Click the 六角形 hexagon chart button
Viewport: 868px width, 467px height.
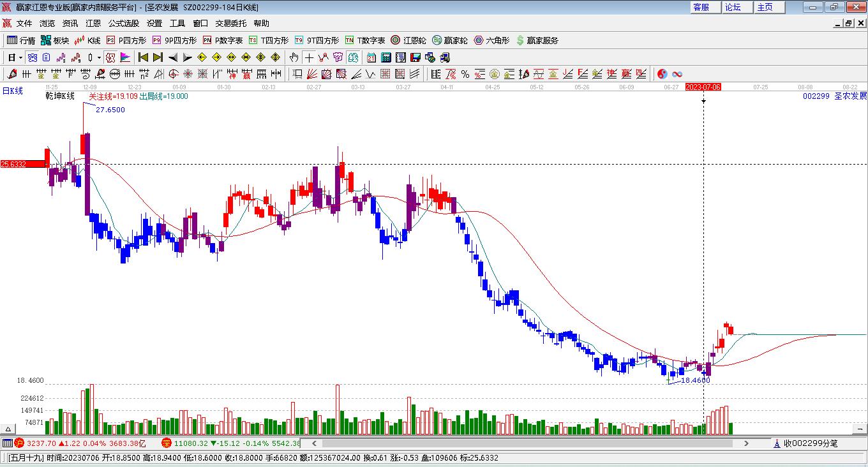point(491,40)
